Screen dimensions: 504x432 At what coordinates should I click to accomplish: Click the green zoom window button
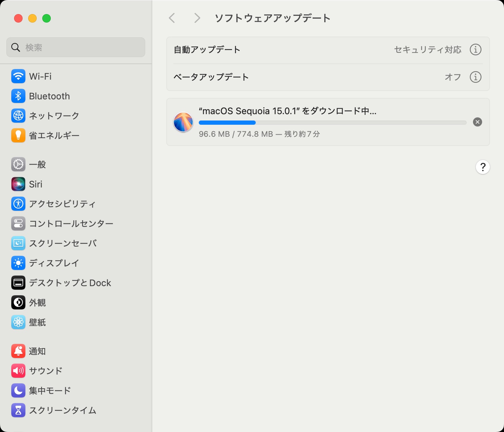[47, 18]
